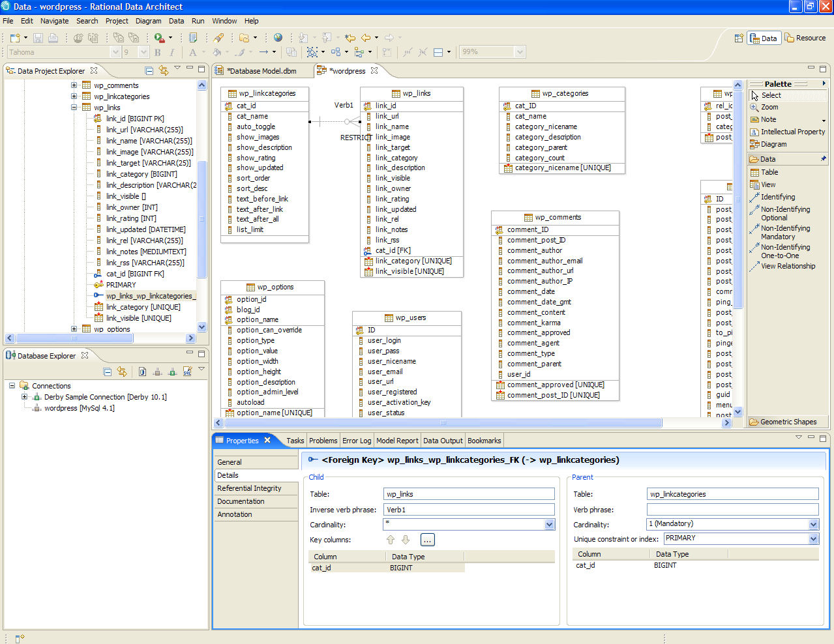Expand wp_linkcategories in project tree

point(74,96)
